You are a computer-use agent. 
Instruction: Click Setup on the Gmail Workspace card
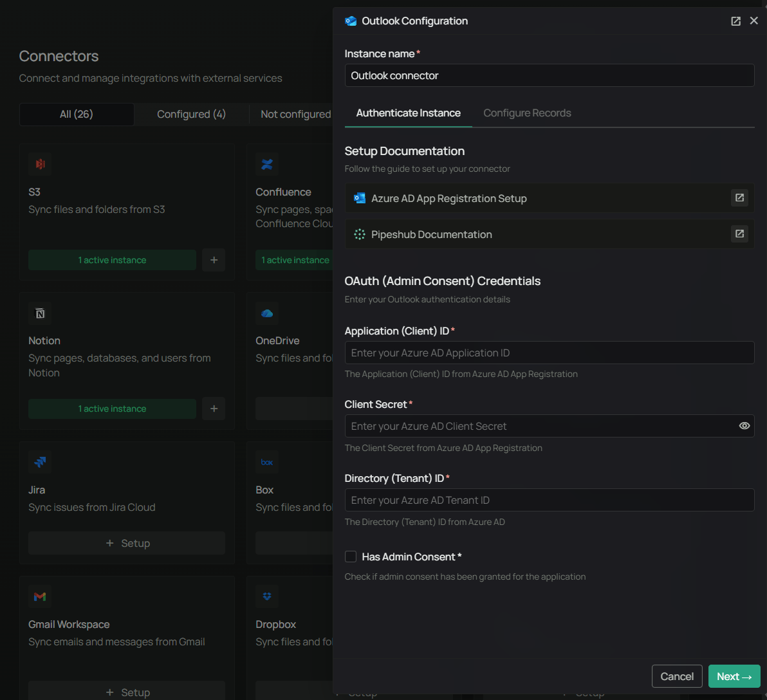pyautogui.click(x=127, y=692)
